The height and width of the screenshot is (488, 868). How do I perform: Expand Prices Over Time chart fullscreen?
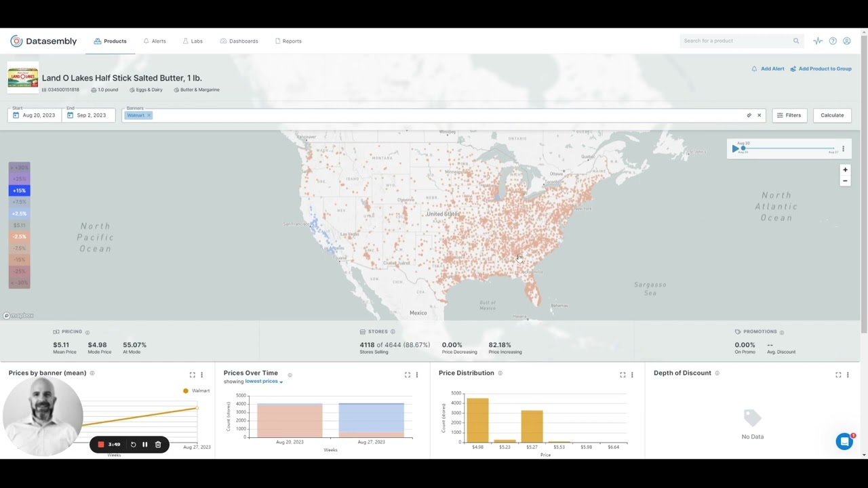point(408,375)
